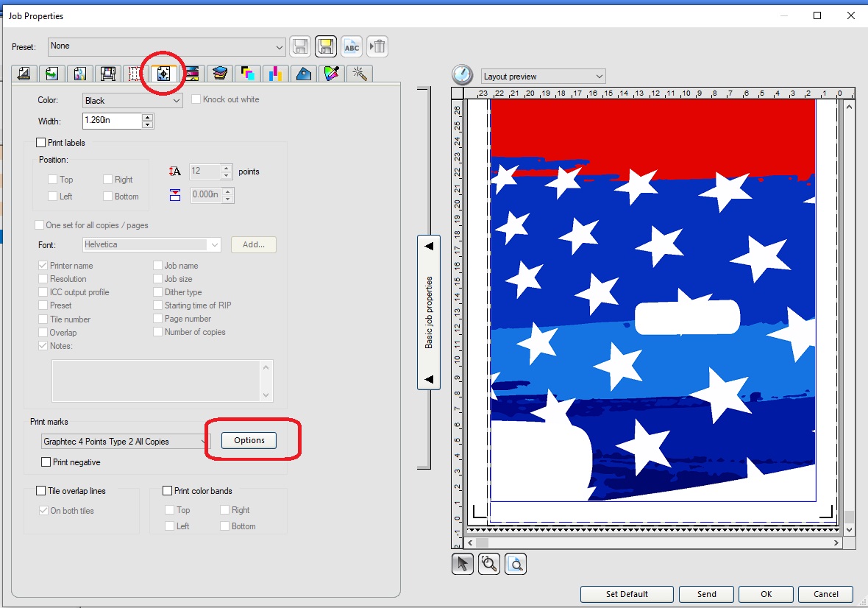Toggle the Job name checkbox
Image resolution: width=868 pixels, height=608 pixels.
pos(157,265)
